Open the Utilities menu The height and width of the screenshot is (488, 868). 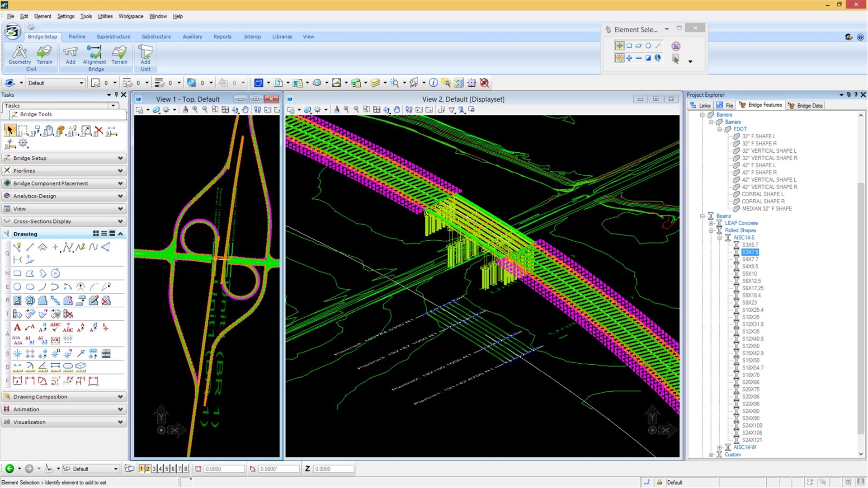pos(105,16)
